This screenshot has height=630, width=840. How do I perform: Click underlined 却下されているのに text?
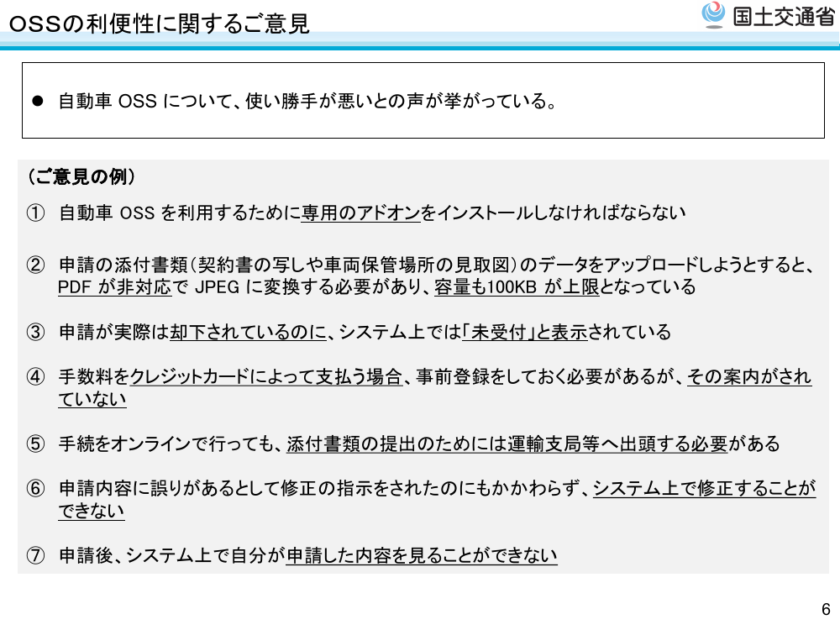click(249, 332)
